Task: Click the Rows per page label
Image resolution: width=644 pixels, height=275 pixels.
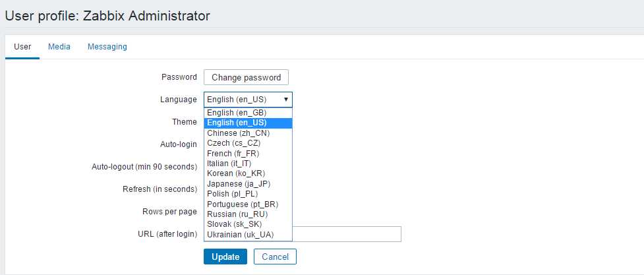Action: 169,212
